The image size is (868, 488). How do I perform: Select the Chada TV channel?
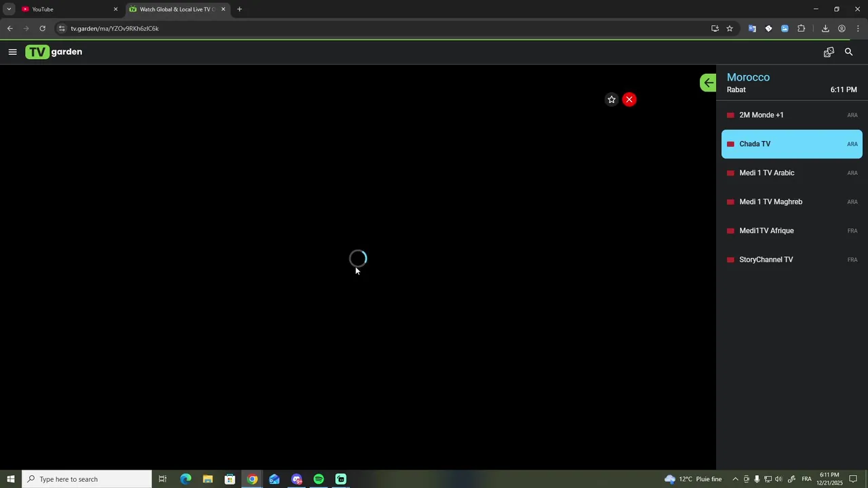tap(792, 144)
